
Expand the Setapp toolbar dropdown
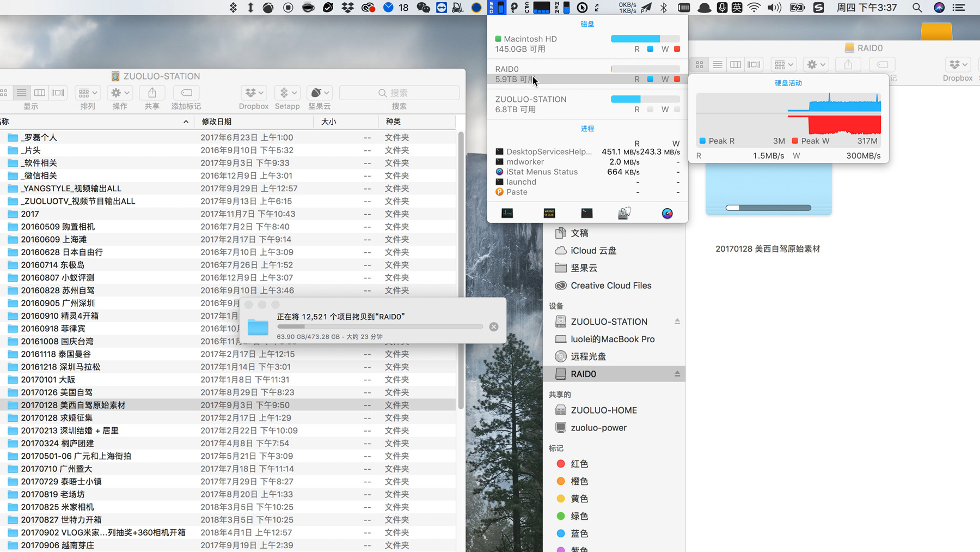pos(287,93)
